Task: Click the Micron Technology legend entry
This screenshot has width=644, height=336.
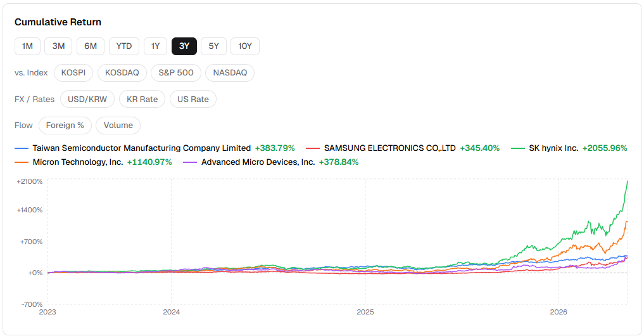Action: (93, 162)
